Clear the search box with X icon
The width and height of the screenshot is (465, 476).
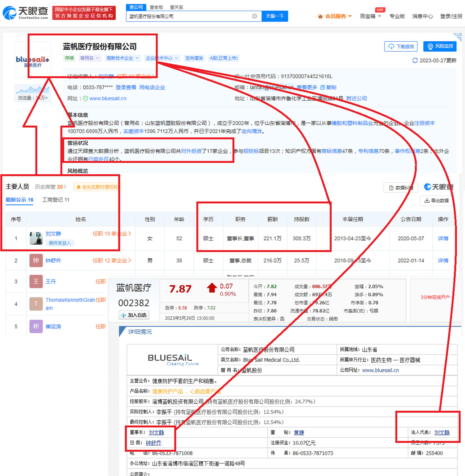pos(254,16)
